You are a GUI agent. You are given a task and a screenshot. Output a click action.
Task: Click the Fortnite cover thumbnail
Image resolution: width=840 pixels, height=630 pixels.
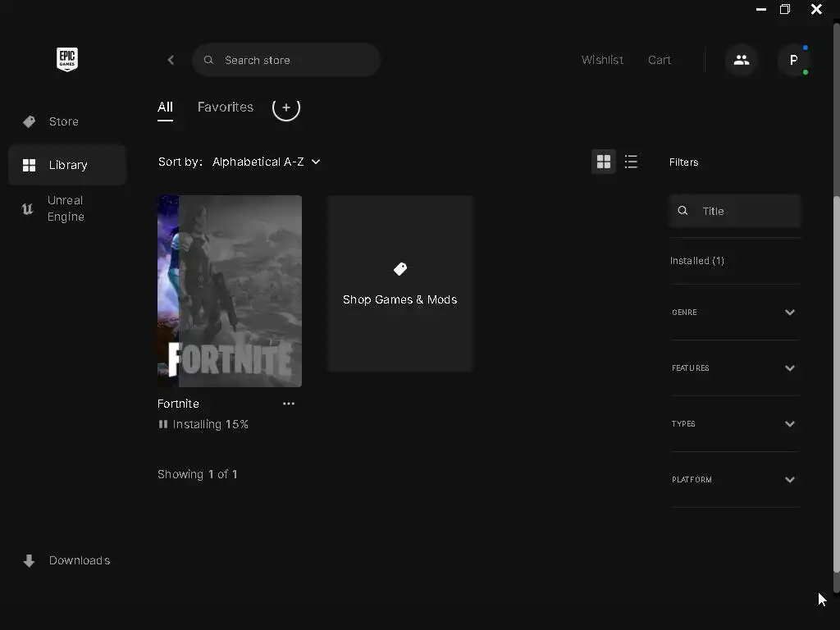pos(230,291)
